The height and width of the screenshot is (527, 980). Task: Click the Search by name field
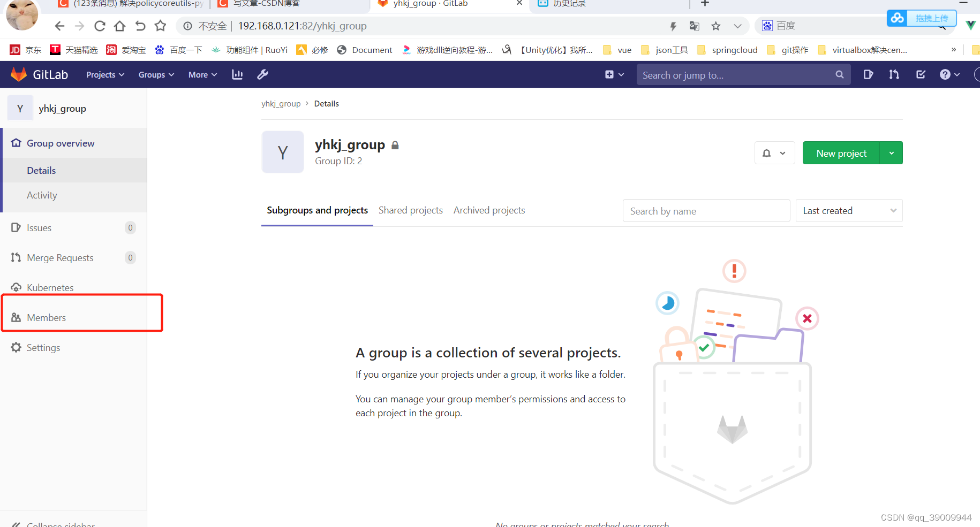coord(706,211)
